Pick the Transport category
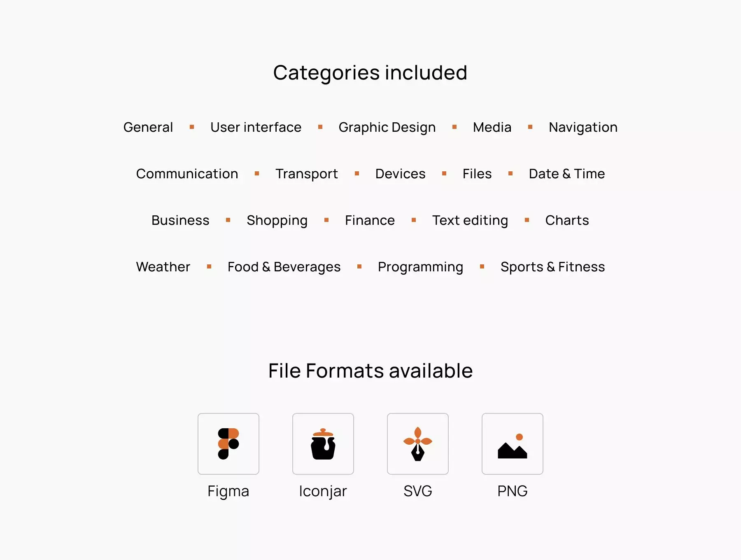The image size is (741, 560). (x=307, y=174)
